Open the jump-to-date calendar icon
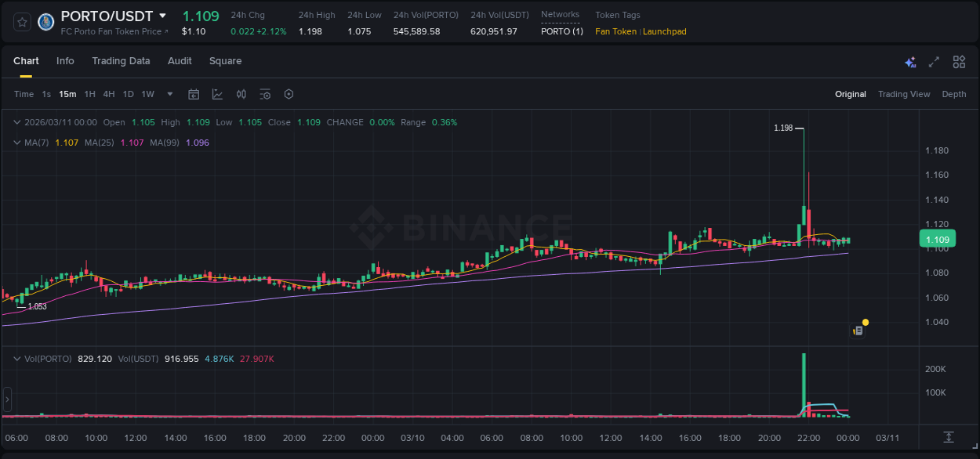This screenshot has height=459, width=980. 194,94
